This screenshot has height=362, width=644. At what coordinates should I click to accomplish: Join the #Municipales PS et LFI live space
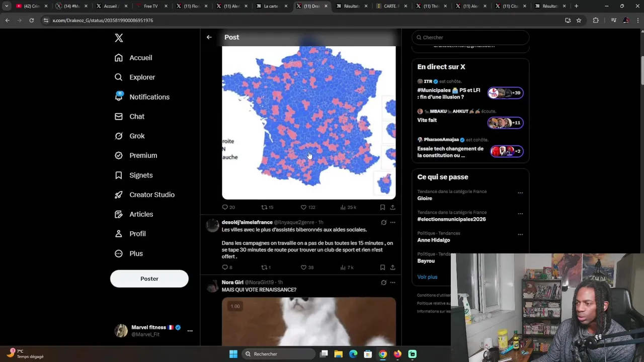[x=505, y=93]
